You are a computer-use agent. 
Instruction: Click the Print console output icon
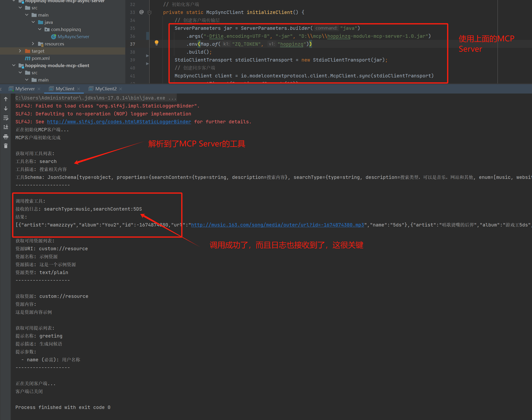[x=6, y=137]
